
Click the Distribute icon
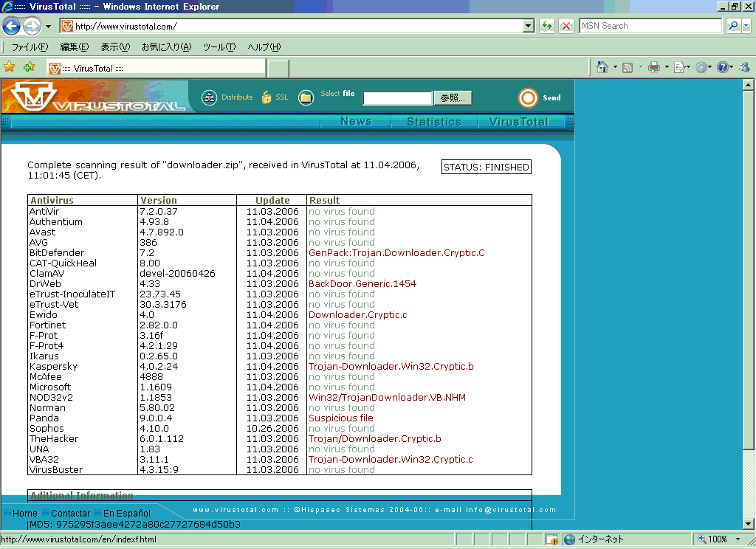tap(209, 97)
